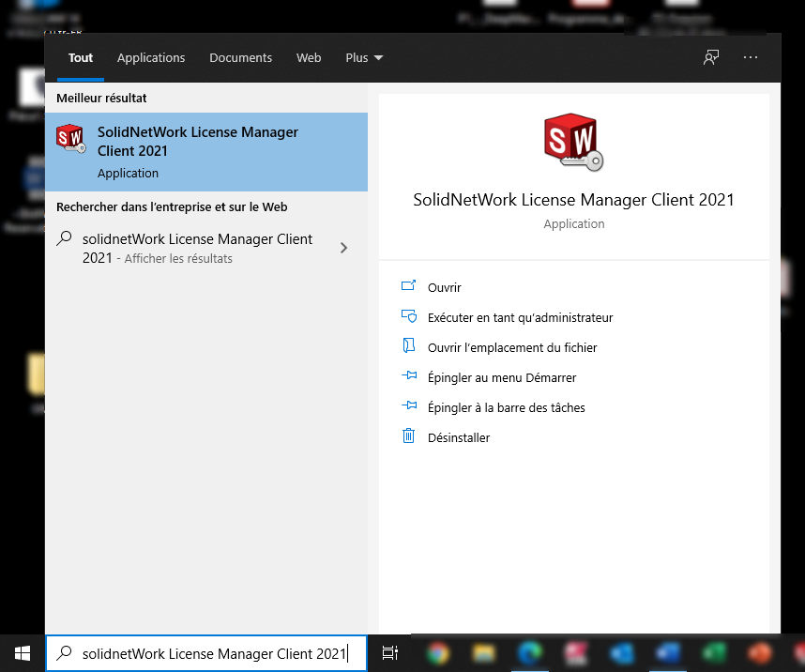Click the search box magnifier icon

click(x=64, y=653)
